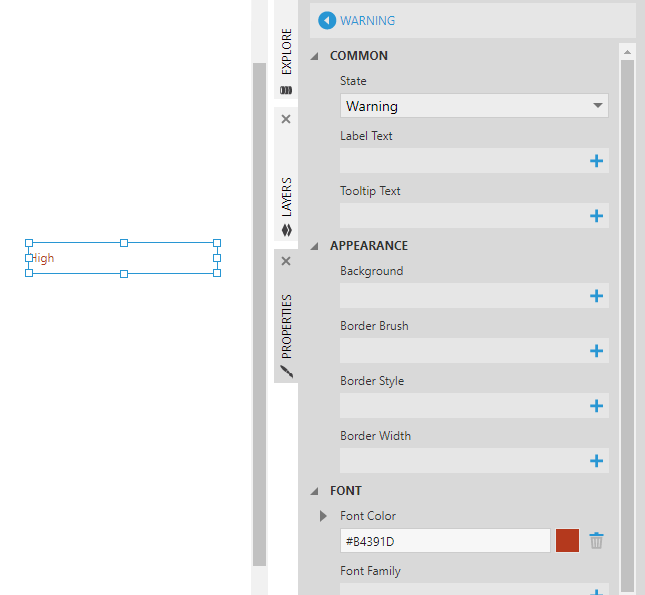The height and width of the screenshot is (595, 645).
Task: Close the LAYERS side tab
Action: [x=286, y=119]
